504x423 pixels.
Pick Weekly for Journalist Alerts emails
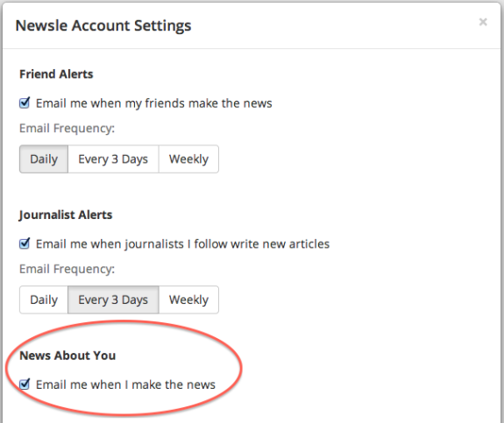[x=188, y=300]
